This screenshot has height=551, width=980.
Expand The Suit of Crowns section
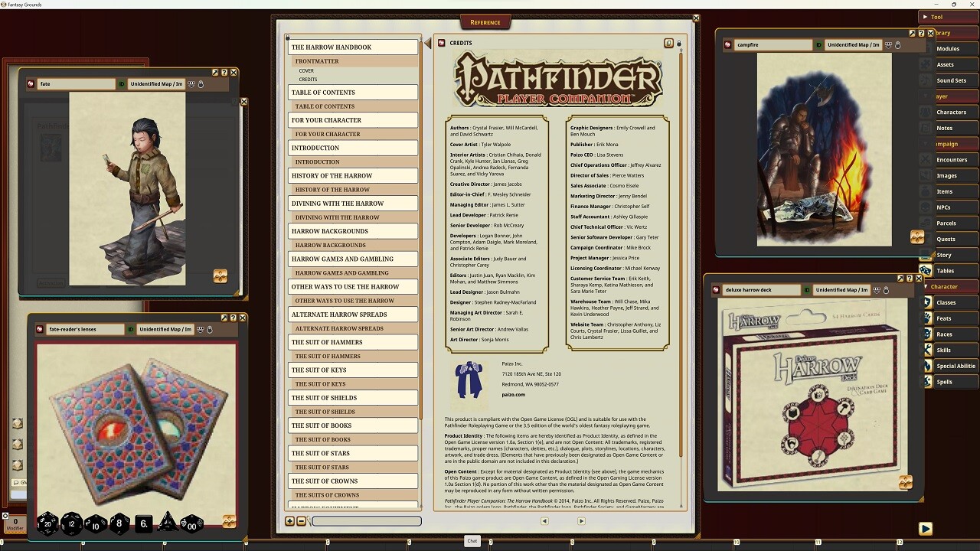coord(352,481)
